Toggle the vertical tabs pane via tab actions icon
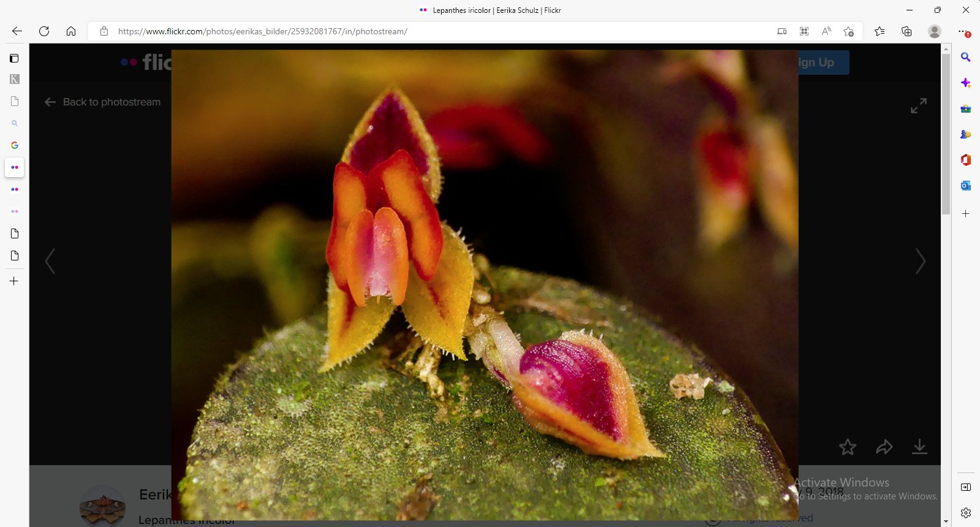980x527 pixels. pyautogui.click(x=14, y=58)
